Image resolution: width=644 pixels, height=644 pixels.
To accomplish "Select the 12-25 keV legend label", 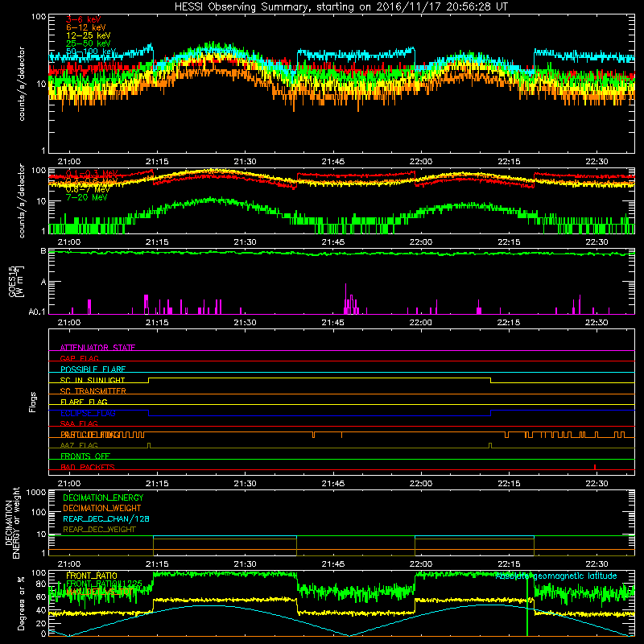I will (88, 35).
